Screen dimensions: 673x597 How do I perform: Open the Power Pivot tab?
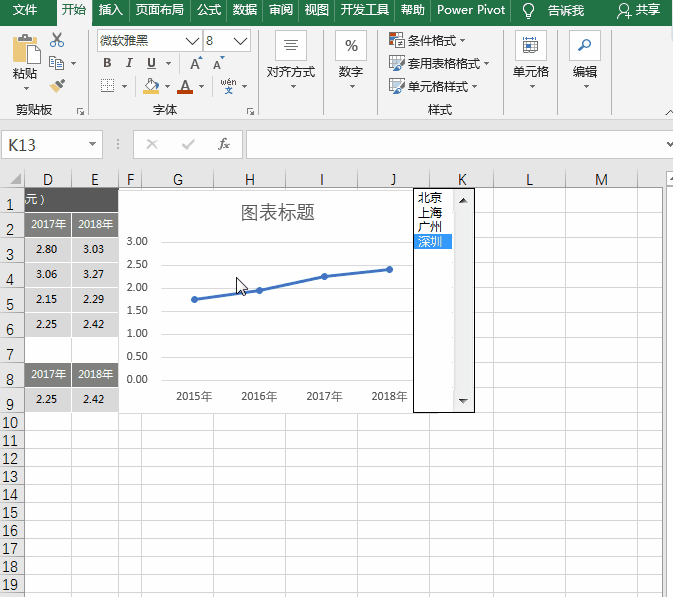[471, 10]
